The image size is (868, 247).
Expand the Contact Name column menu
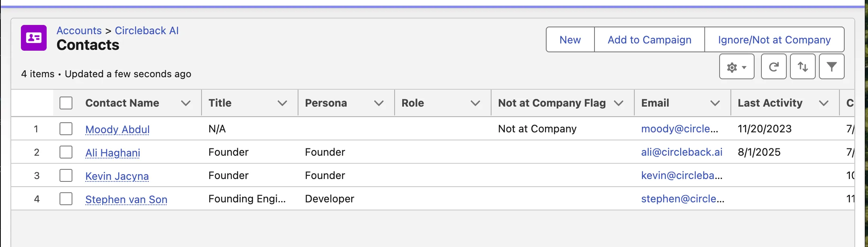tap(185, 103)
